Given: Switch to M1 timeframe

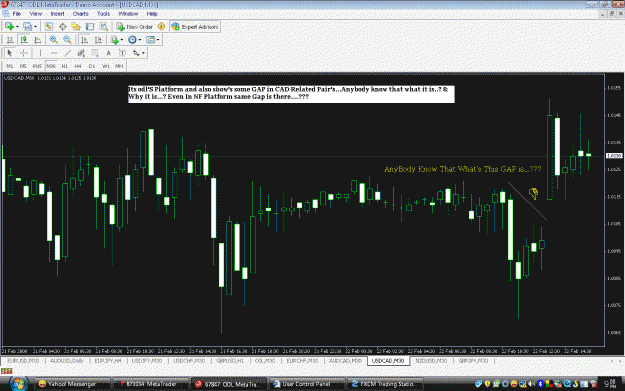Looking at the screenshot, I should pos(10,66).
